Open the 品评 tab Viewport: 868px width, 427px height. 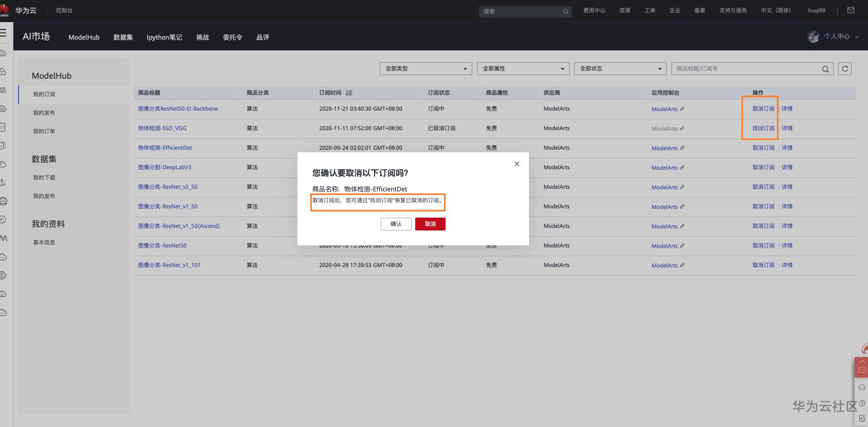point(263,37)
